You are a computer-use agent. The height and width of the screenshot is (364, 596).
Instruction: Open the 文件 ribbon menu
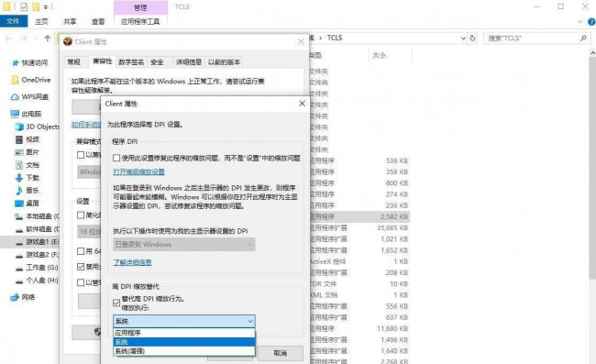click(x=14, y=21)
